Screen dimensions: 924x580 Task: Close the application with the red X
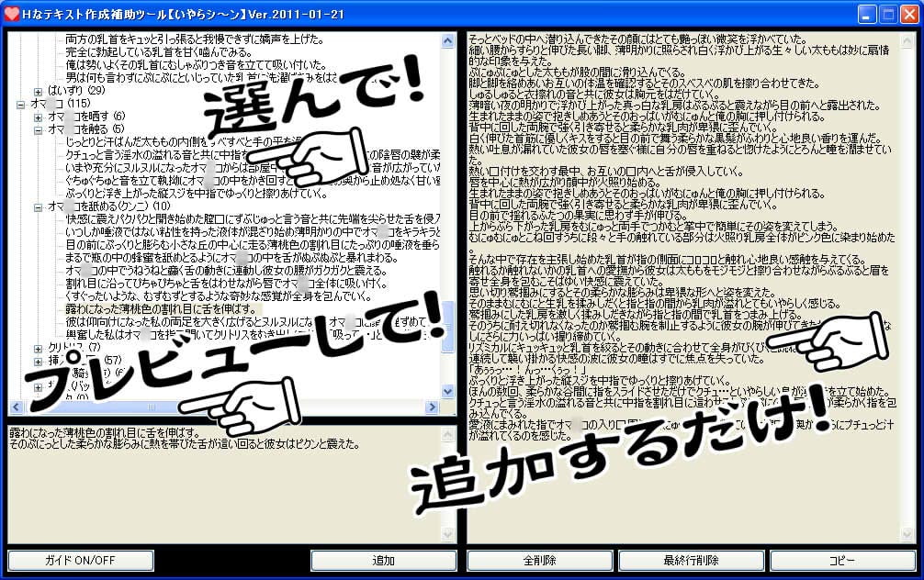pos(910,14)
